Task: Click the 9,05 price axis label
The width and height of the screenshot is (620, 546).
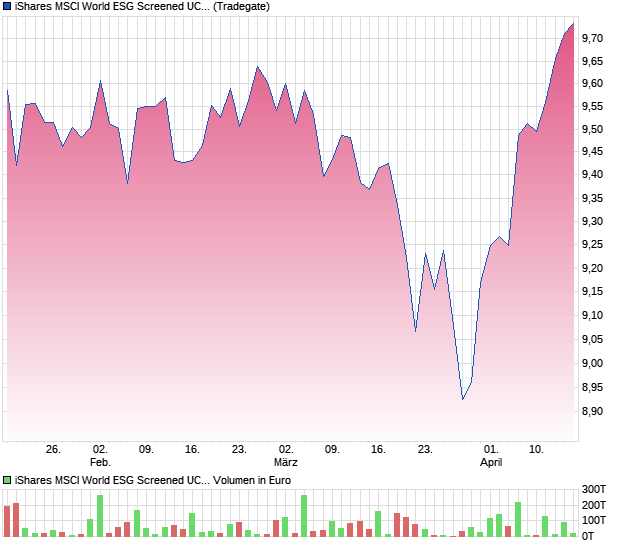Action: [x=592, y=339]
